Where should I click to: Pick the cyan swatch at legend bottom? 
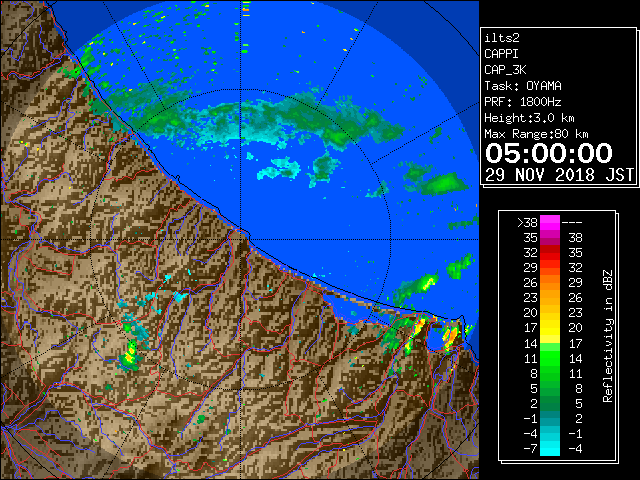tap(550, 448)
